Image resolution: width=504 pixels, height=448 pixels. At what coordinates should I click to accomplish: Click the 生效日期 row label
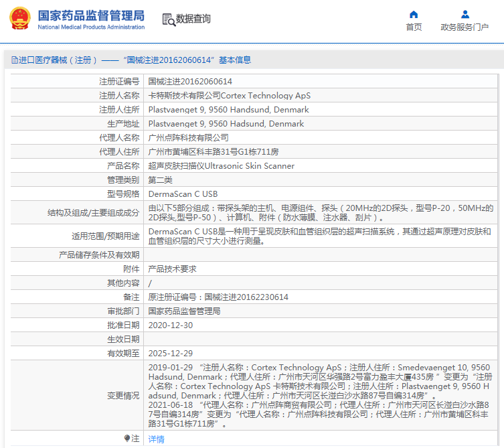pos(123,340)
